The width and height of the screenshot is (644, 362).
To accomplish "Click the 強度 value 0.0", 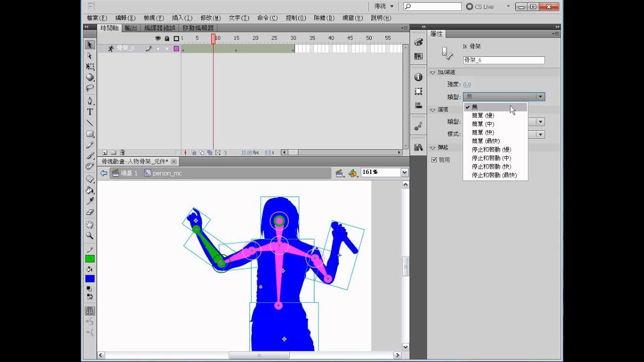I will 467,84.
